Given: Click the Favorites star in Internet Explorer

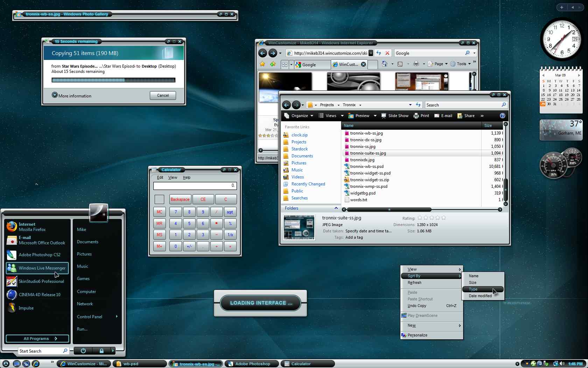Looking at the screenshot, I should click(x=262, y=64).
